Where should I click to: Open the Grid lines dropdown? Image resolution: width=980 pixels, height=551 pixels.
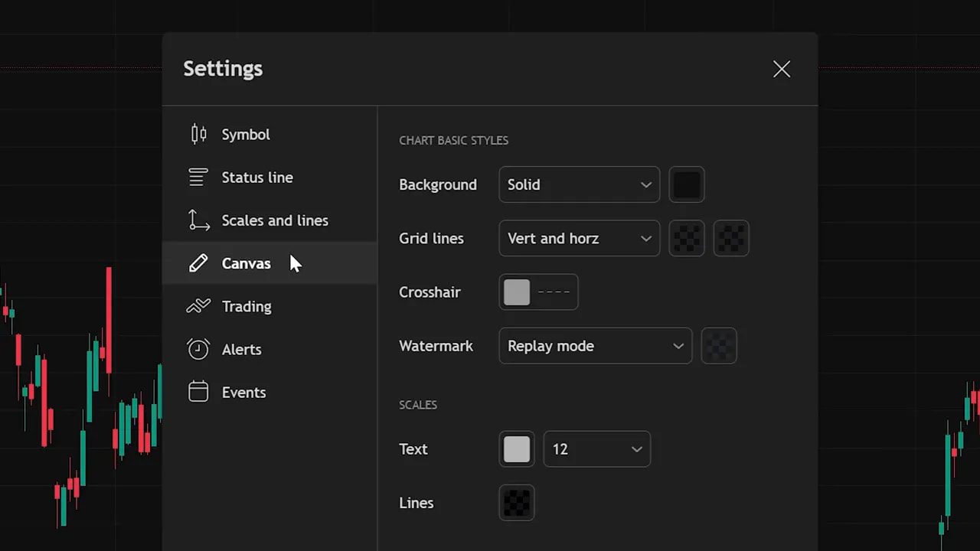coord(579,238)
